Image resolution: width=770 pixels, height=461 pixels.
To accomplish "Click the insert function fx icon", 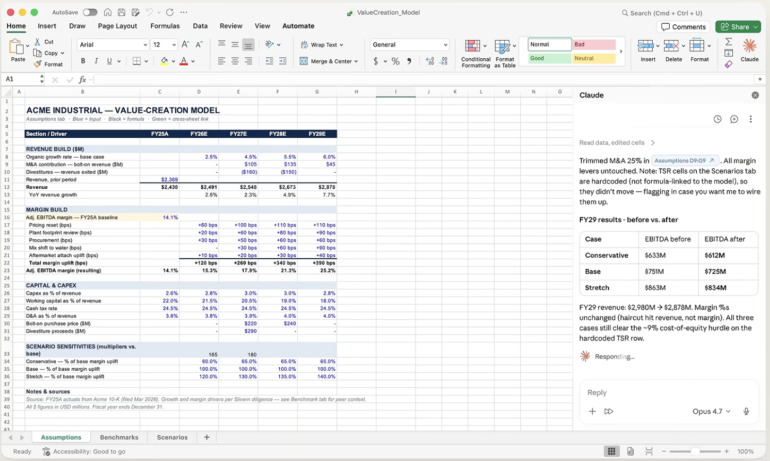I will (82, 79).
